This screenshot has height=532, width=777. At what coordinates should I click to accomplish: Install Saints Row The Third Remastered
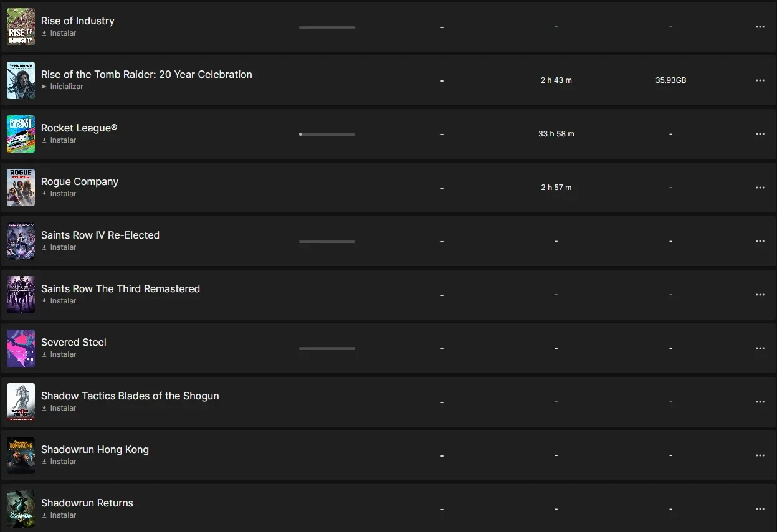coord(59,301)
